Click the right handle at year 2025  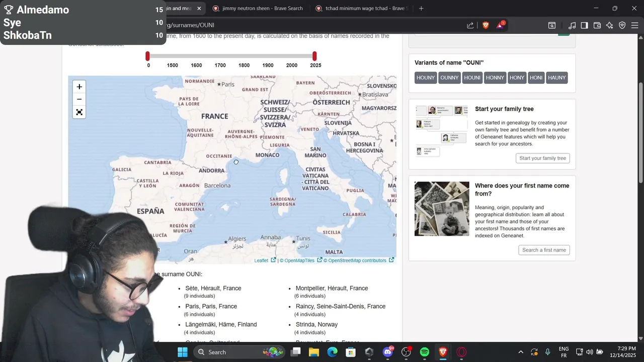click(314, 56)
